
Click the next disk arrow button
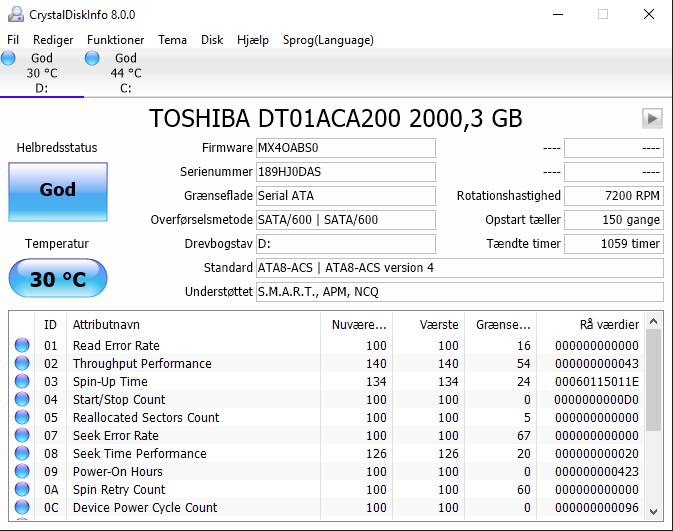tap(652, 118)
